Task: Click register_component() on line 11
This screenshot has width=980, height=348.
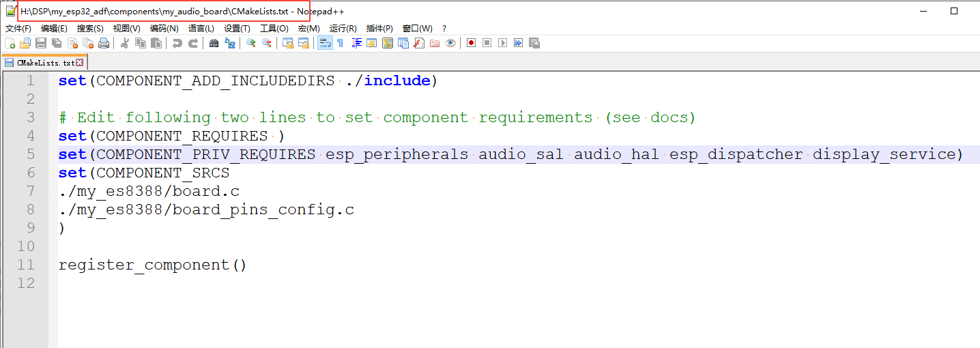Action: 152,265
